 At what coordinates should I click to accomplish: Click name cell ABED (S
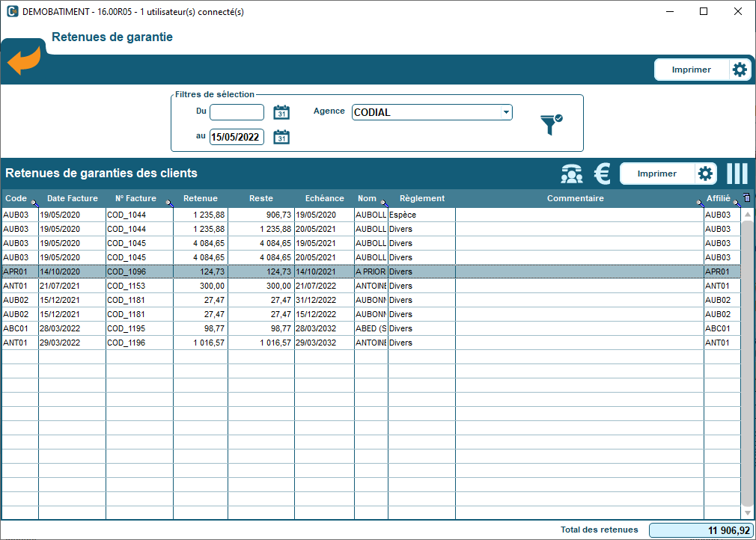point(371,328)
